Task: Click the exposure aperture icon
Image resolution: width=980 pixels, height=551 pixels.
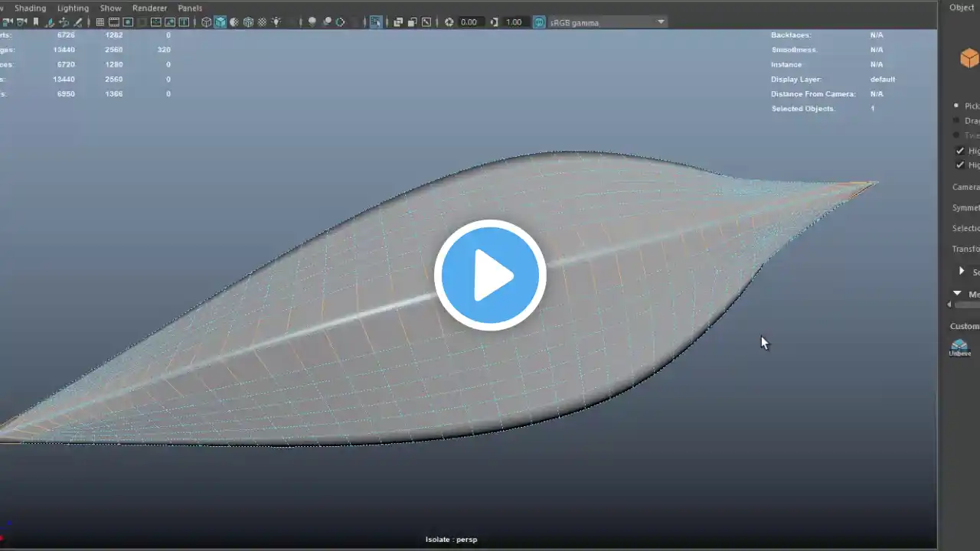Action: 449,22
